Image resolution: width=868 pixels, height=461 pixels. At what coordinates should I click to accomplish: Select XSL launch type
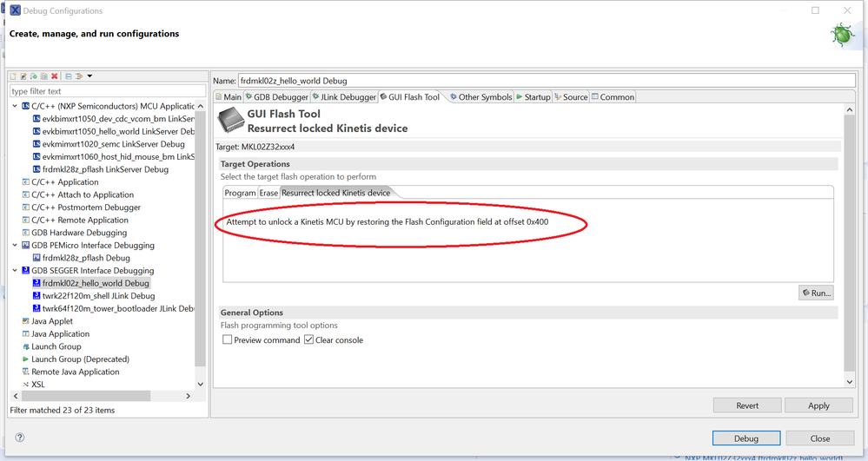tap(33, 385)
